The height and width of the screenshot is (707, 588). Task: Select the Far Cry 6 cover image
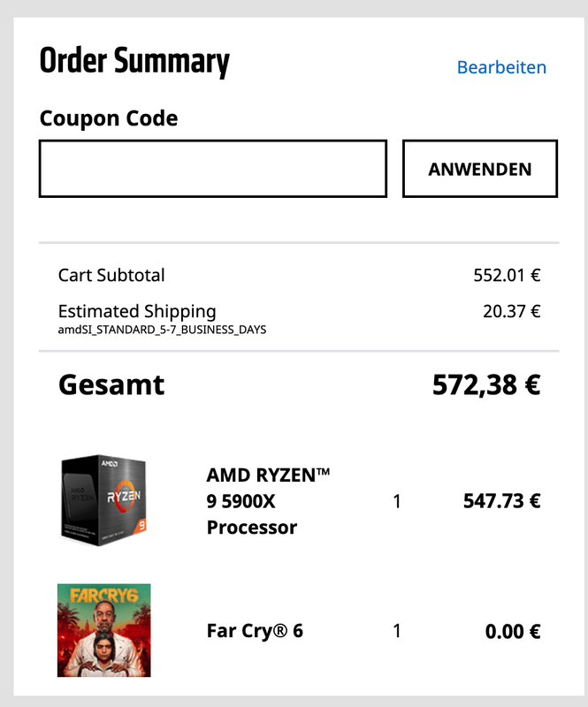pos(103,630)
